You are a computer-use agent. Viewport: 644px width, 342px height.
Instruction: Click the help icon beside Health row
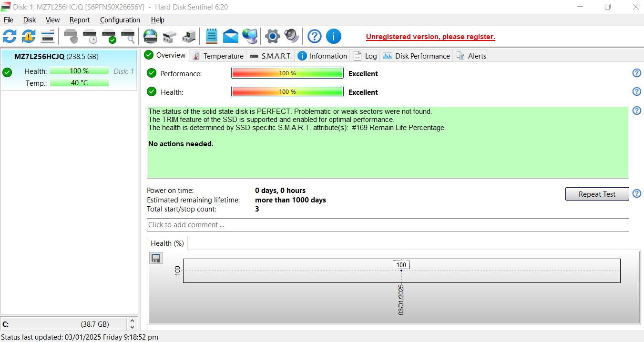tap(636, 91)
